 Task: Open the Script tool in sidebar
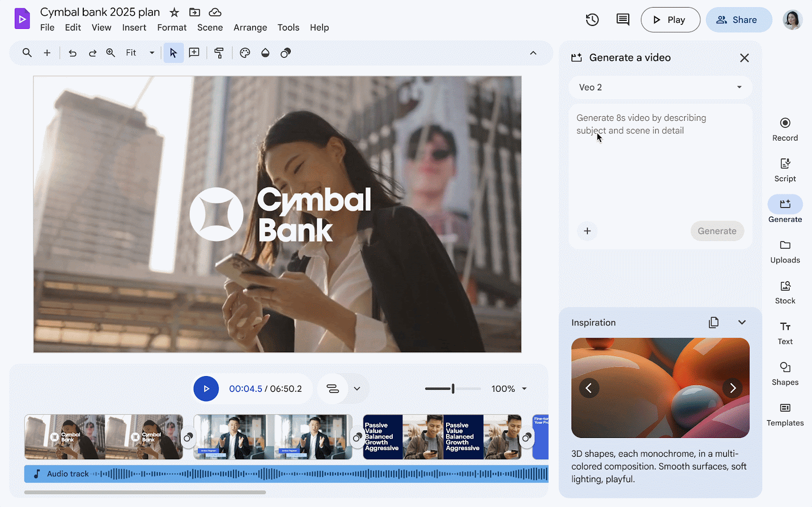[x=785, y=170]
